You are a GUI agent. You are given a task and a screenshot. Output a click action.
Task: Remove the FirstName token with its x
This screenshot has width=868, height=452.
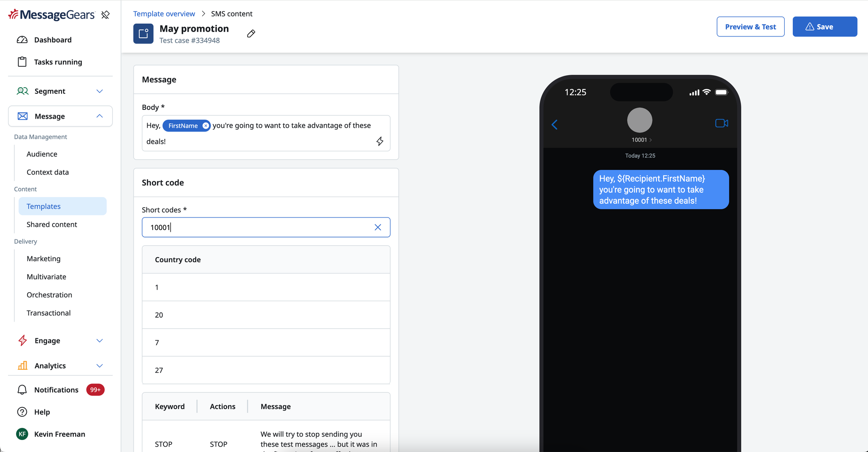pos(206,126)
